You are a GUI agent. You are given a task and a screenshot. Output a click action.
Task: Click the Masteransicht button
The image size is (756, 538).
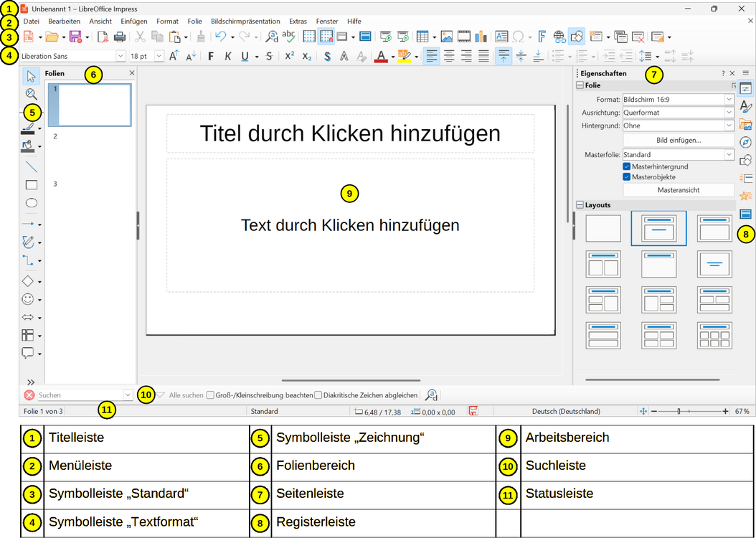coord(678,189)
